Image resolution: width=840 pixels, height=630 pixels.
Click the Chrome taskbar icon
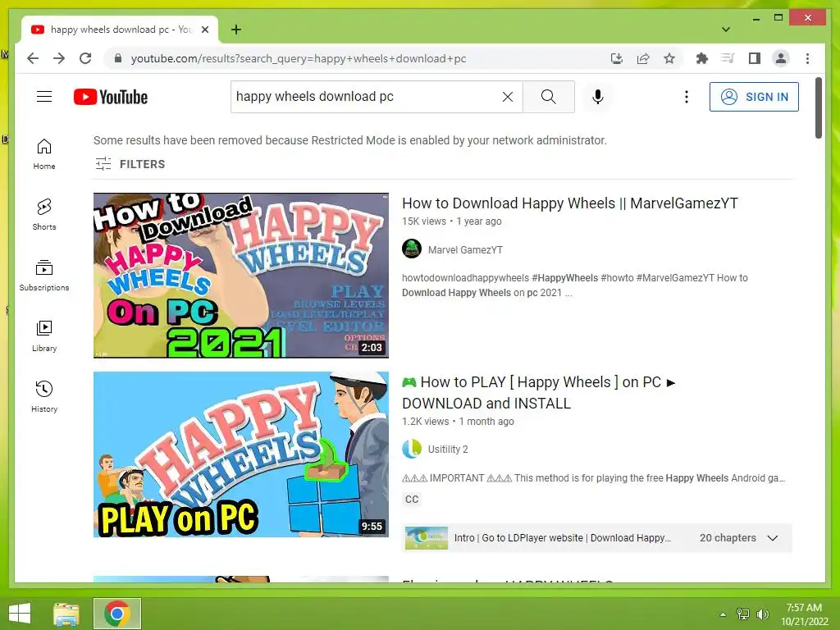tap(117, 614)
